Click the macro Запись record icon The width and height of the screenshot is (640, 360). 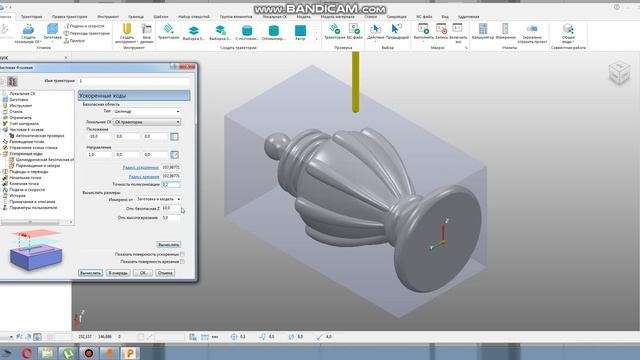click(x=441, y=29)
